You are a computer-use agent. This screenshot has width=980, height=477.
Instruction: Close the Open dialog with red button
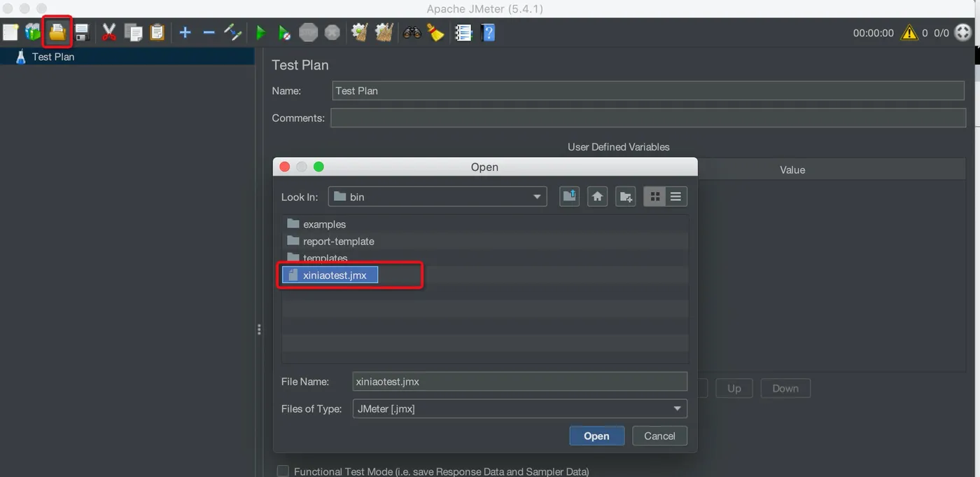[x=285, y=167]
